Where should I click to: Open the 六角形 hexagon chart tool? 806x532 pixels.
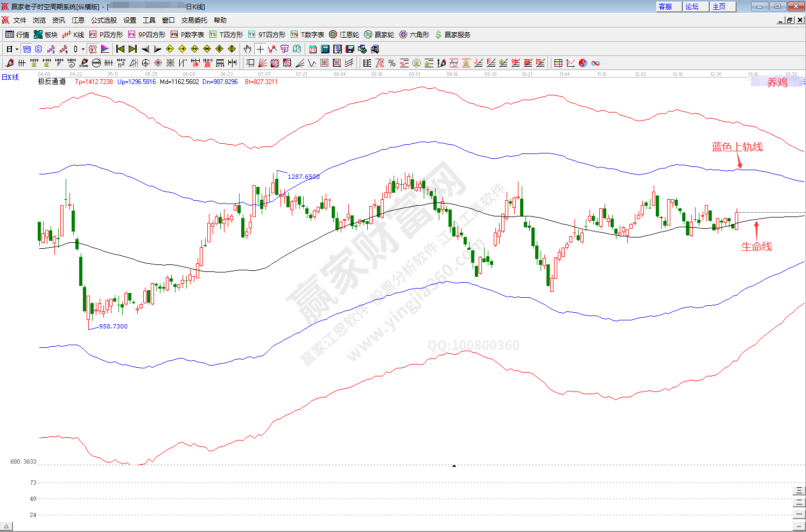pos(414,34)
